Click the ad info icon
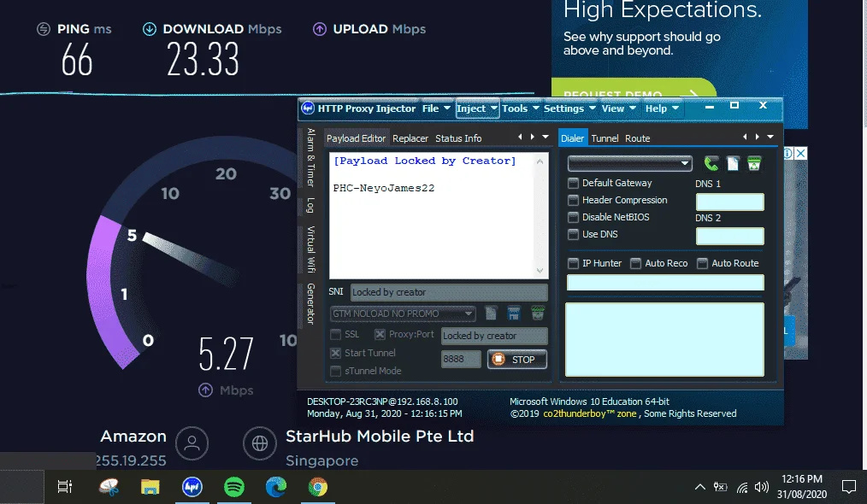Image resolution: width=867 pixels, height=504 pixels. pyautogui.click(x=788, y=153)
